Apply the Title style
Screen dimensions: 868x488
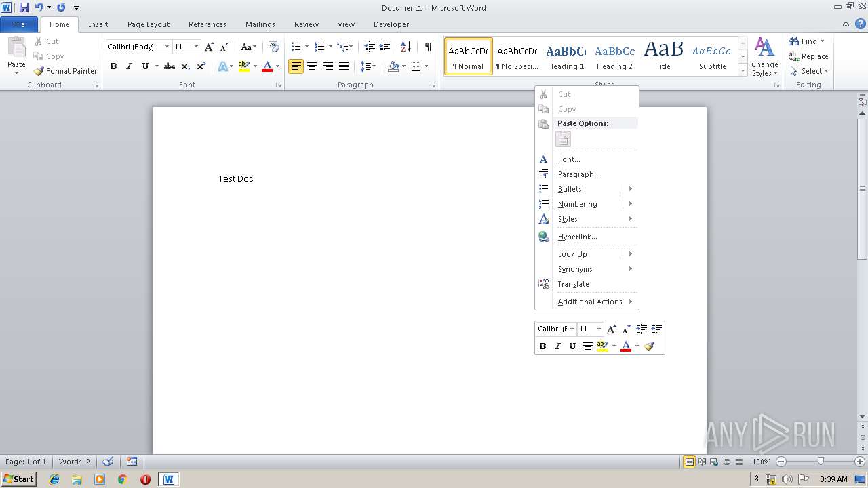[x=663, y=56]
